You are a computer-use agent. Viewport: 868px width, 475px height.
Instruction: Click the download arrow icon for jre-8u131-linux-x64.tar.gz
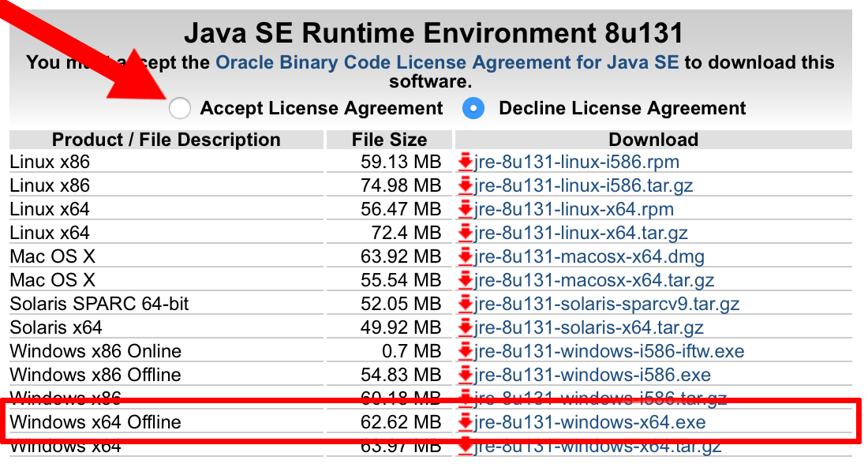tap(466, 234)
